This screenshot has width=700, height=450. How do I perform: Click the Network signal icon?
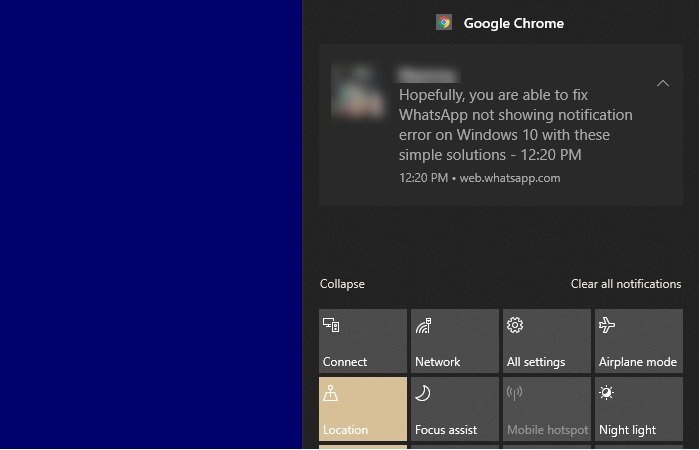(x=423, y=325)
